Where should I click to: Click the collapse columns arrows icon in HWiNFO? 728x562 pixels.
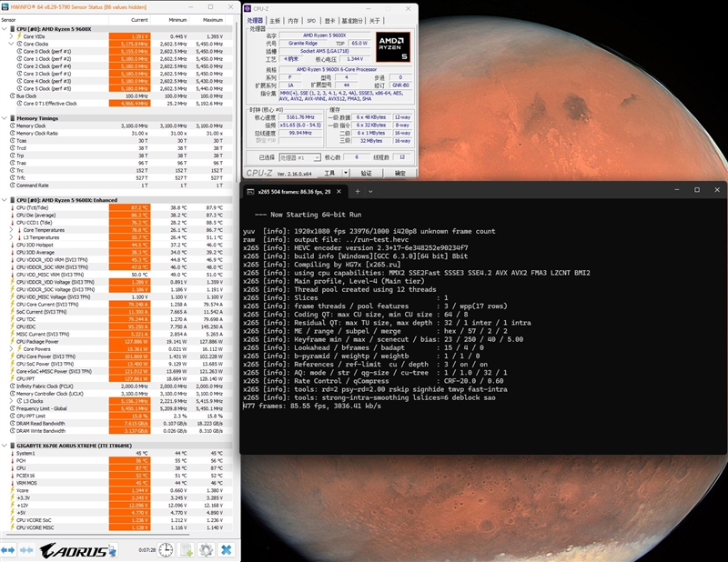28,550
